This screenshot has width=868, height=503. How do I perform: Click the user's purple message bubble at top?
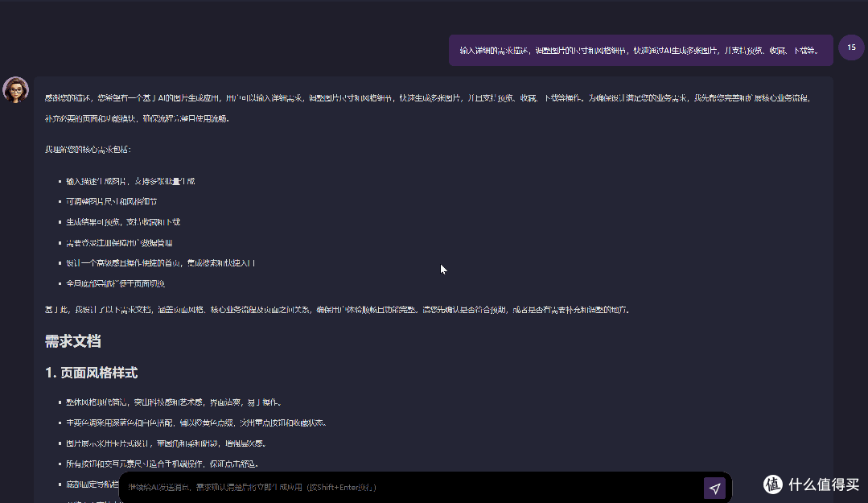pyautogui.click(x=640, y=51)
